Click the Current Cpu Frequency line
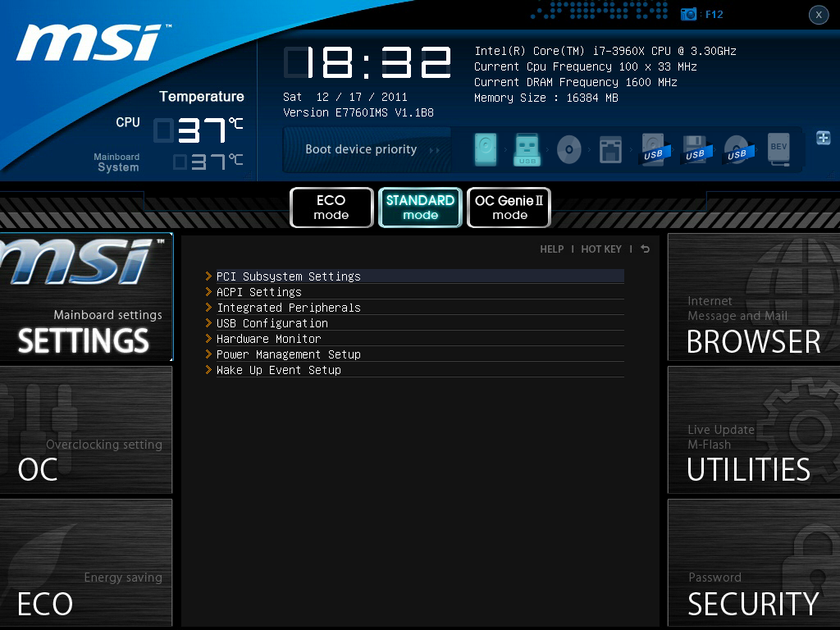The height and width of the screenshot is (630, 840). coord(586,66)
